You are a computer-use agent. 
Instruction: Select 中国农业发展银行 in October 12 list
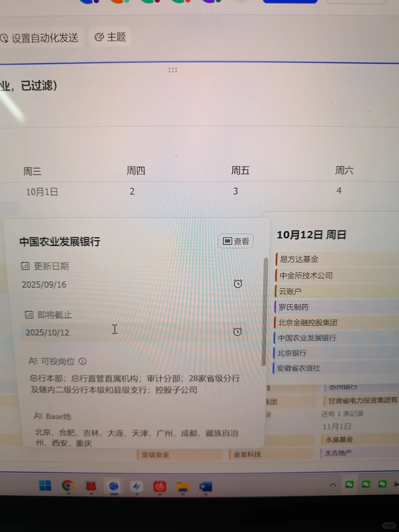click(336, 338)
